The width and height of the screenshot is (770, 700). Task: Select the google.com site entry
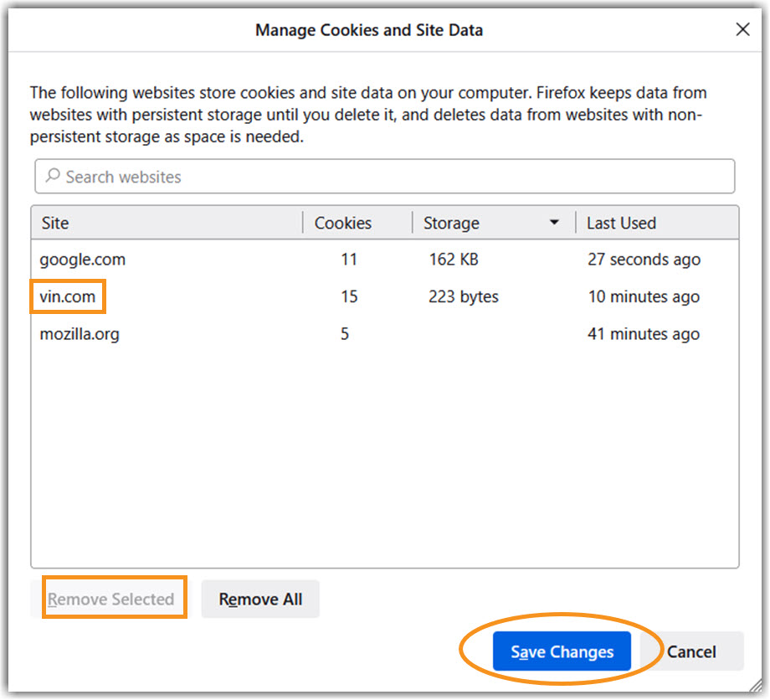point(82,260)
